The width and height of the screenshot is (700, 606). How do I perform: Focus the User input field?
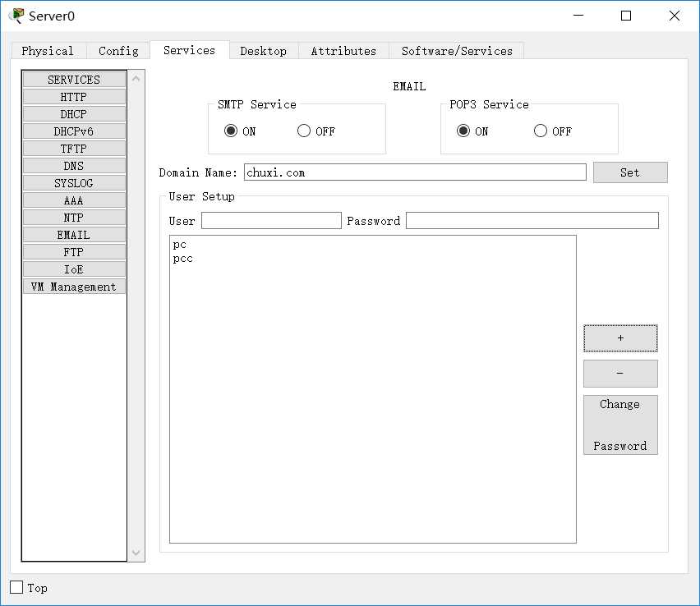point(271,220)
